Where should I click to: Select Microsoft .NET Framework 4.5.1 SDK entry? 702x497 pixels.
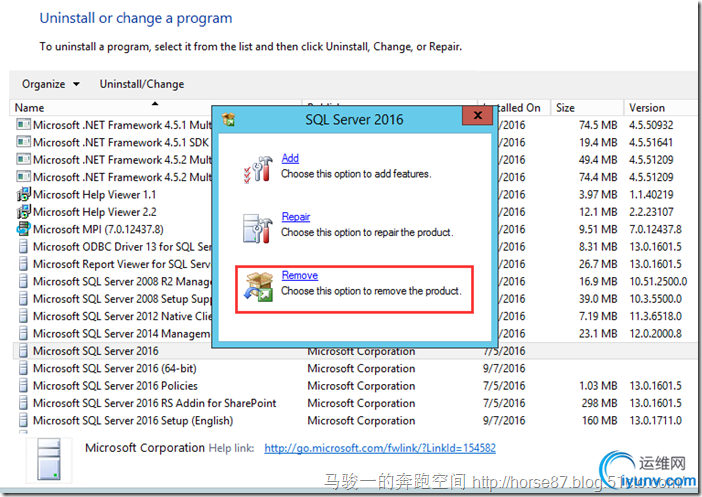tap(121, 142)
